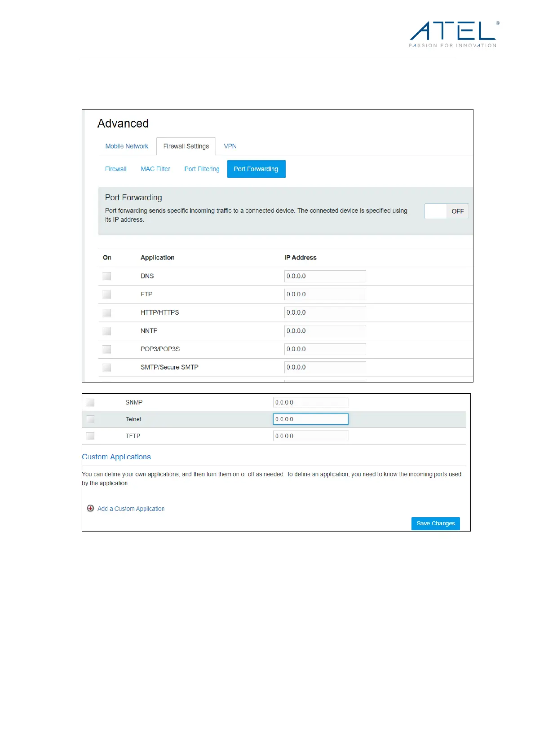Enable the NNTP checkbox
This screenshot has height=756, width=535.
click(x=106, y=331)
